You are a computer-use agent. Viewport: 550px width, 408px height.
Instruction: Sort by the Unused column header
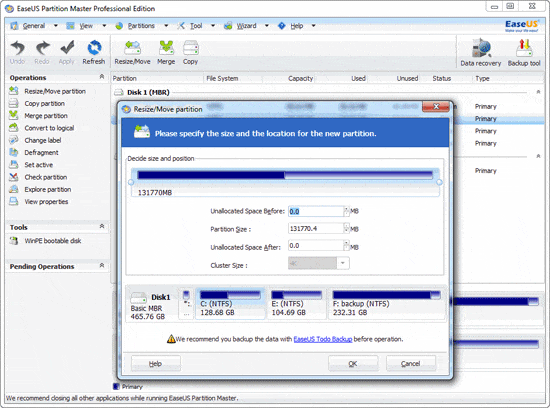407,79
